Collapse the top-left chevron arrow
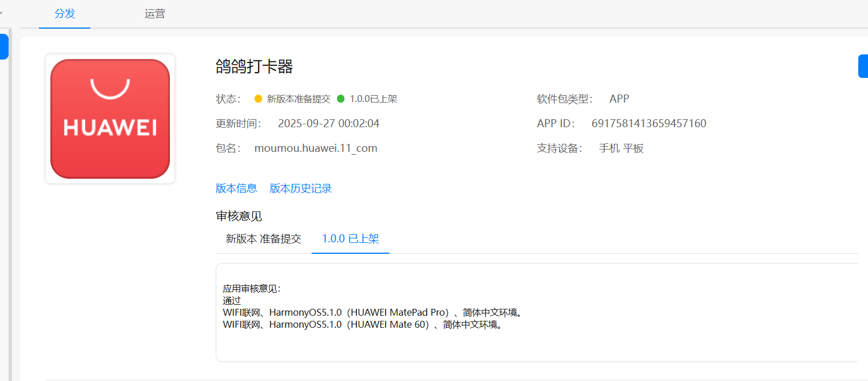 tap(2, 13)
